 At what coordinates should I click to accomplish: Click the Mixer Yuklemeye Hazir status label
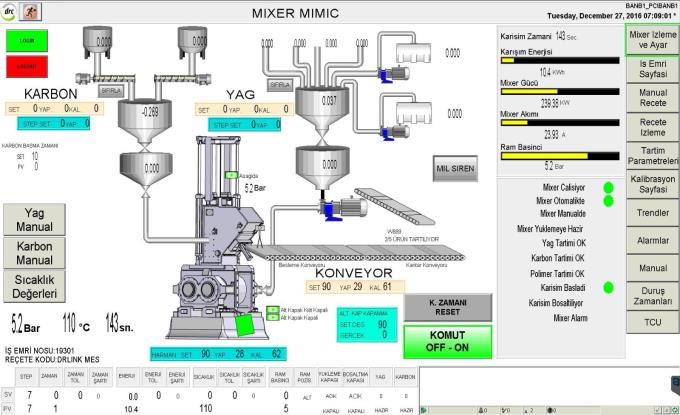pyautogui.click(x=550, y=229)
